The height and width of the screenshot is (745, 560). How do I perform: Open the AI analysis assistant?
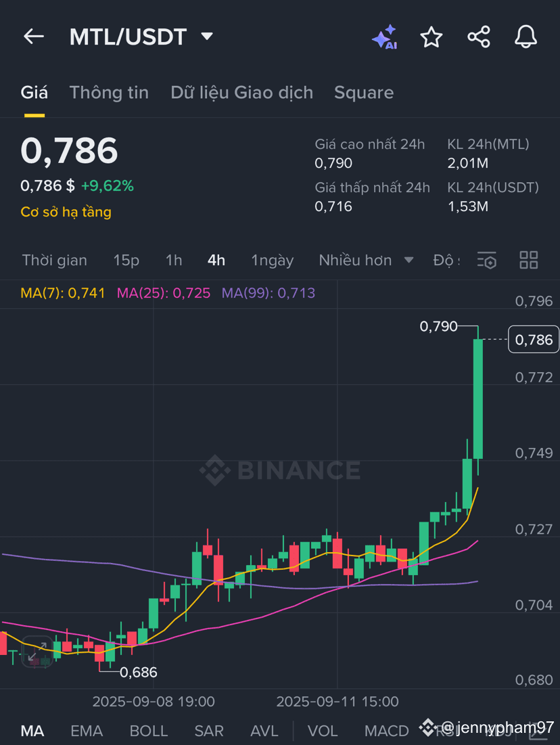pos(384,37)
